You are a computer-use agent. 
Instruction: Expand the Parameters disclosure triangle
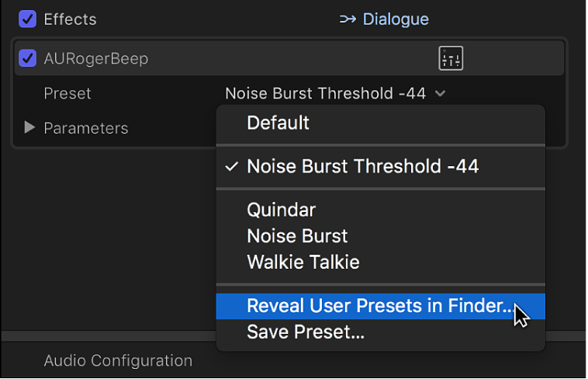pos(29,128)
